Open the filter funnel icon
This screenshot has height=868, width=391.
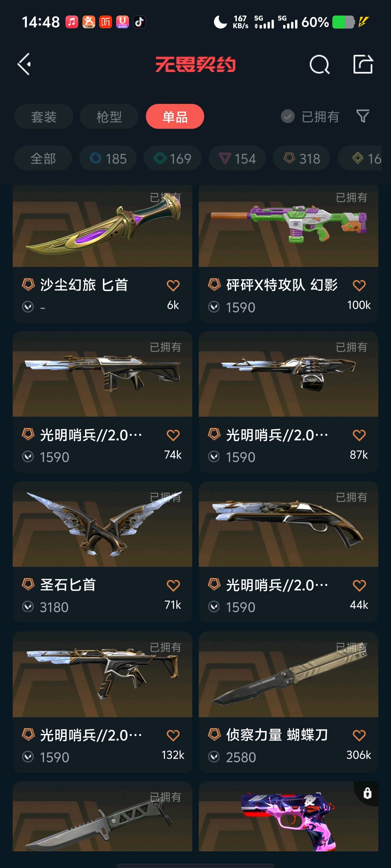click(363, 116)
